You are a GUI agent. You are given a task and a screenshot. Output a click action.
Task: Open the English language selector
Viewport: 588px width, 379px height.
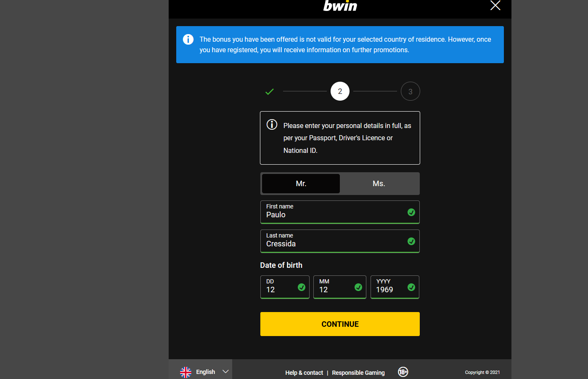206,372
